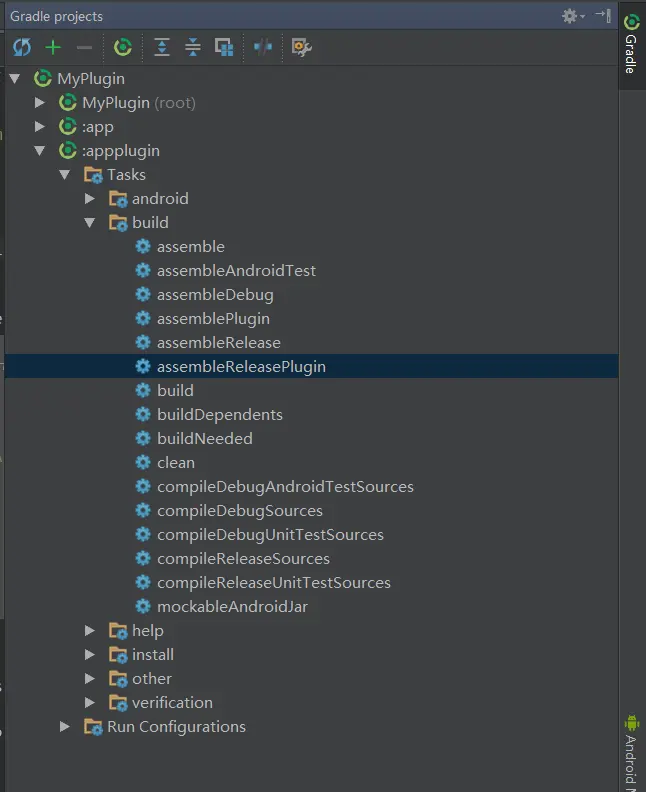Click MyPlugin (root) Gradle icon
Image resolution: width=646 pixels, height=792 pixels.
(68, 103)
